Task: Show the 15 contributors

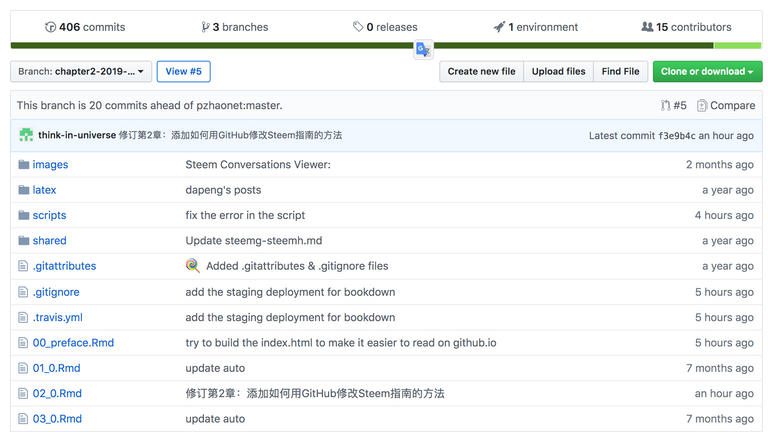Action: click(x=686, y=27)
